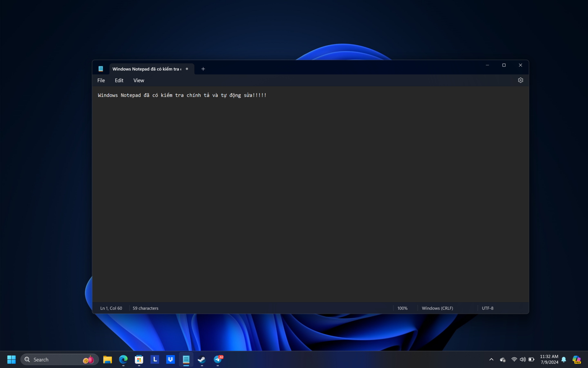Viewport: 588px width, 368px height.
Task: Close the unsaved tab via dot indicator
Action: pos(187,69)
